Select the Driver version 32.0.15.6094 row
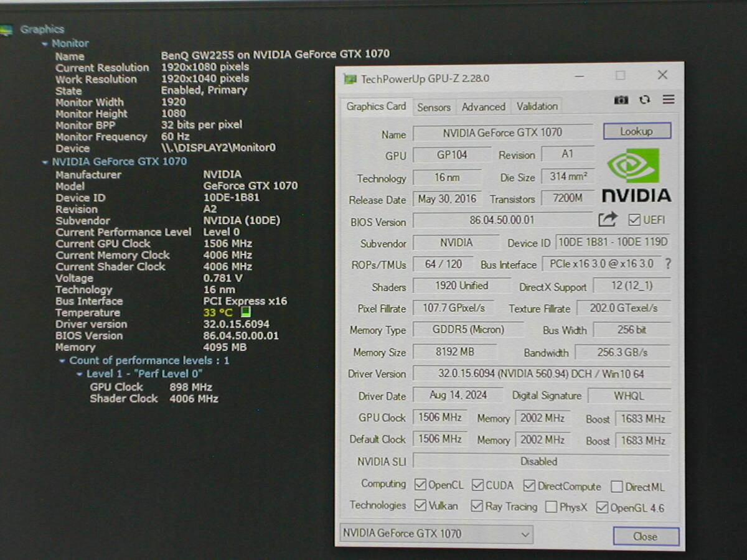 click(162, 324)
